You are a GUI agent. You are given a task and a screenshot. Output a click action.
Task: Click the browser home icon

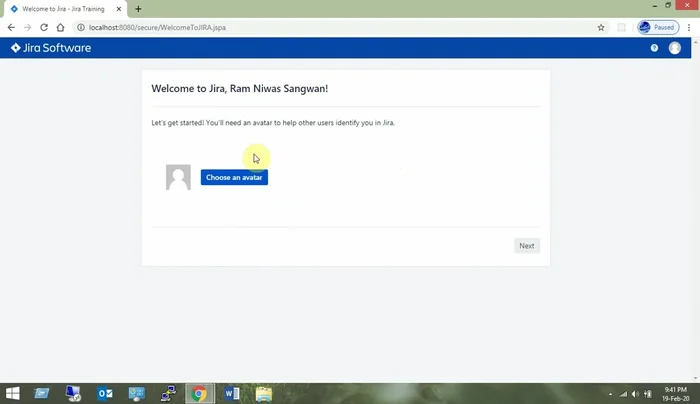click(60, 27)
